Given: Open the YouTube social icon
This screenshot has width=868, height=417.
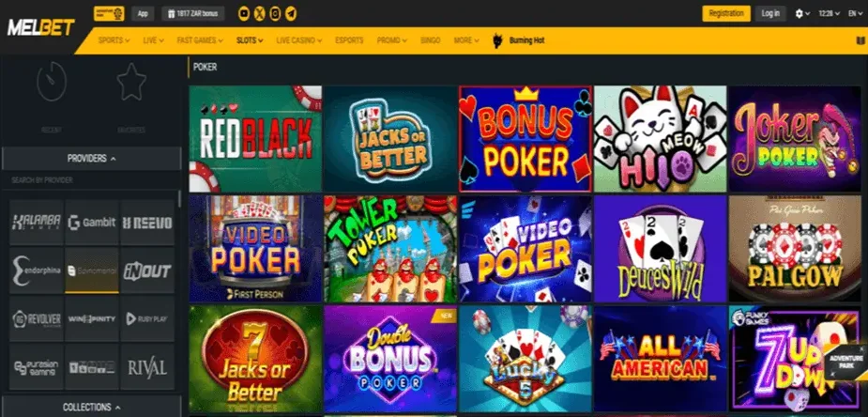Looking at the screenshot, I should (x=244, y=14).
